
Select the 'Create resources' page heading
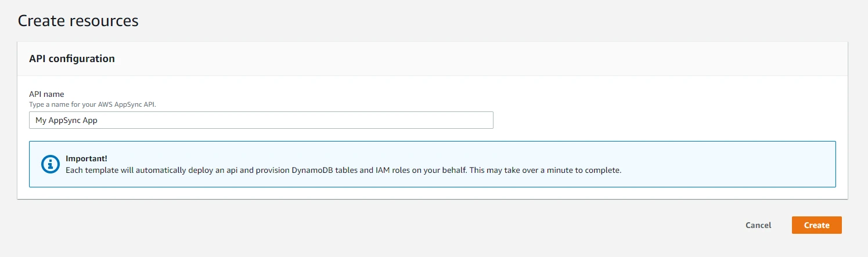(x=78, y=21)
